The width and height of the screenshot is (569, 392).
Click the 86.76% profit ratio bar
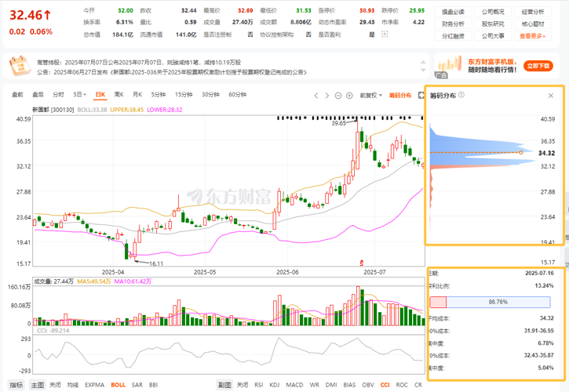[498, 302]
